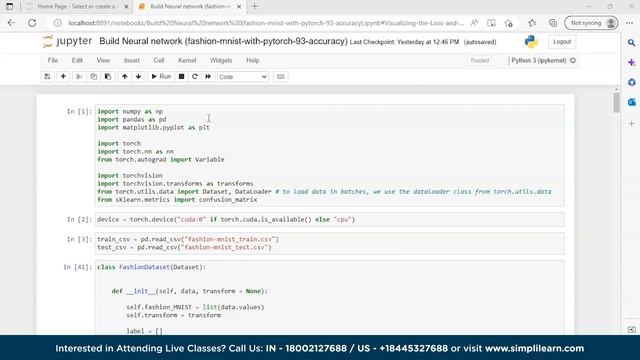The image size is (640, 360).
Task: Paste cells below icon
Action: (108, 77)
